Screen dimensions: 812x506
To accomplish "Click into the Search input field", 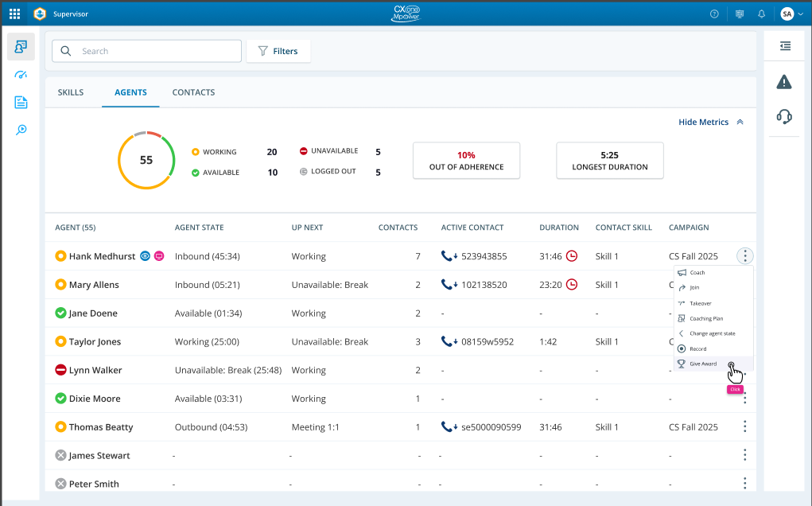I will coord(155,51).
